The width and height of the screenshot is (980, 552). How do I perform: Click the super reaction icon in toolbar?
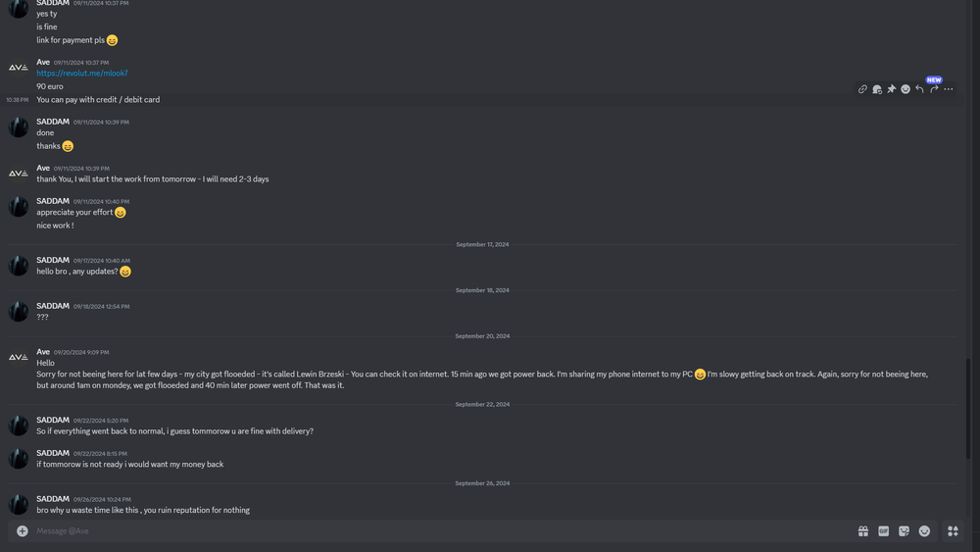click(877, 89)
